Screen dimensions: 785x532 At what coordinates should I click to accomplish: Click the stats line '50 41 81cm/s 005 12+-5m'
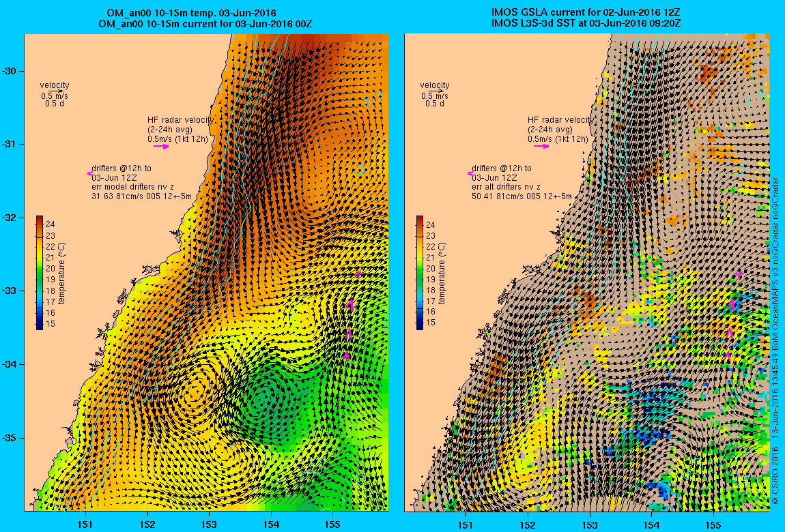(x=522, y=196)
